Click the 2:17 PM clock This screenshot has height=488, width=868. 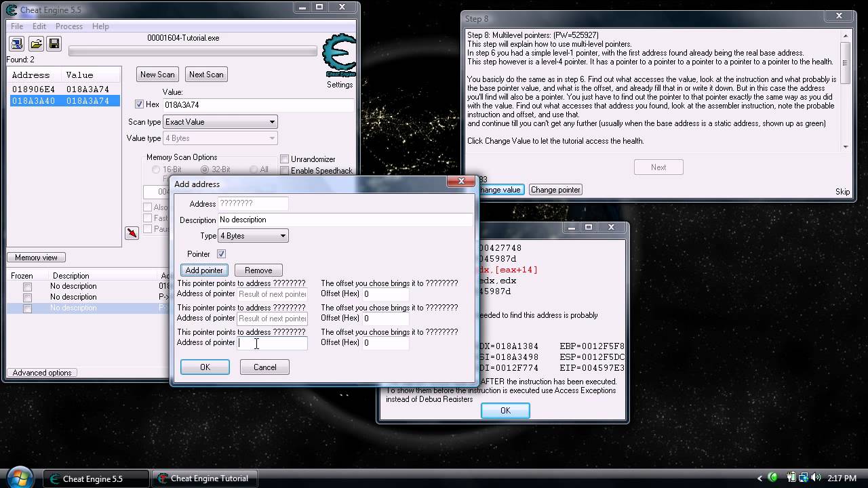coord(842,479)
